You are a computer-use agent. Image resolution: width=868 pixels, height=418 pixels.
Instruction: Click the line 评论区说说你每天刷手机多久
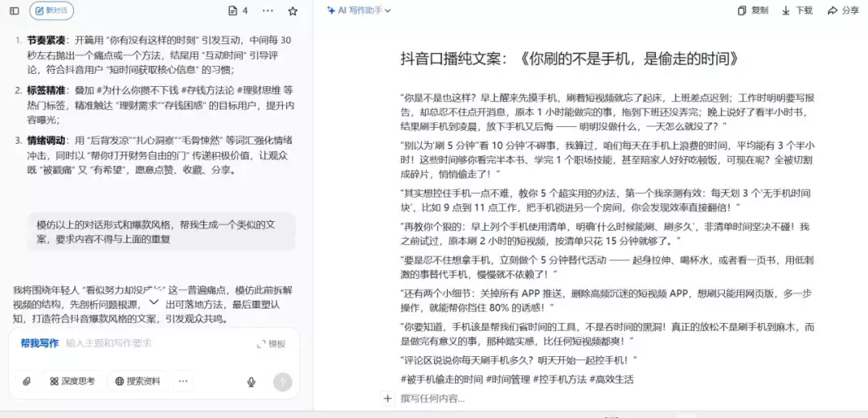[519, 360]
